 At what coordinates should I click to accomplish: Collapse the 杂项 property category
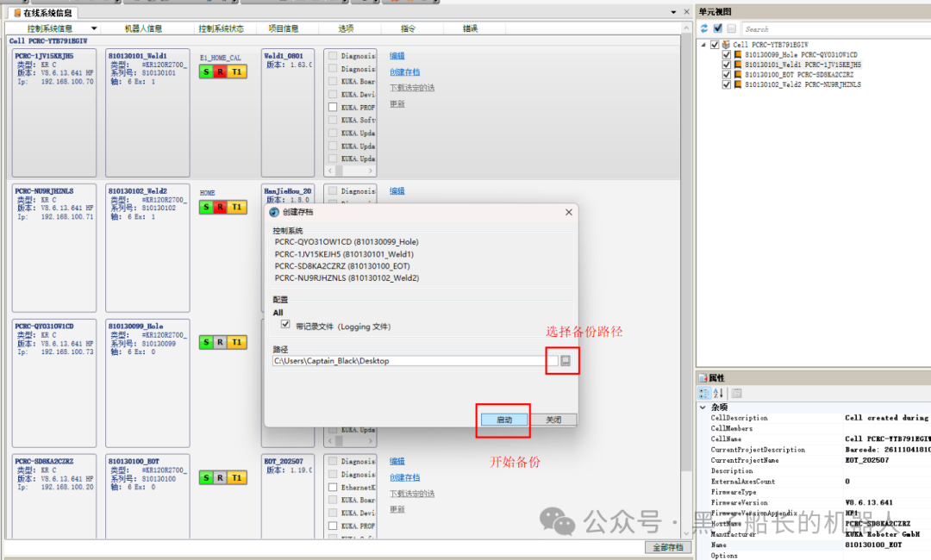click(x=702, y=407)
